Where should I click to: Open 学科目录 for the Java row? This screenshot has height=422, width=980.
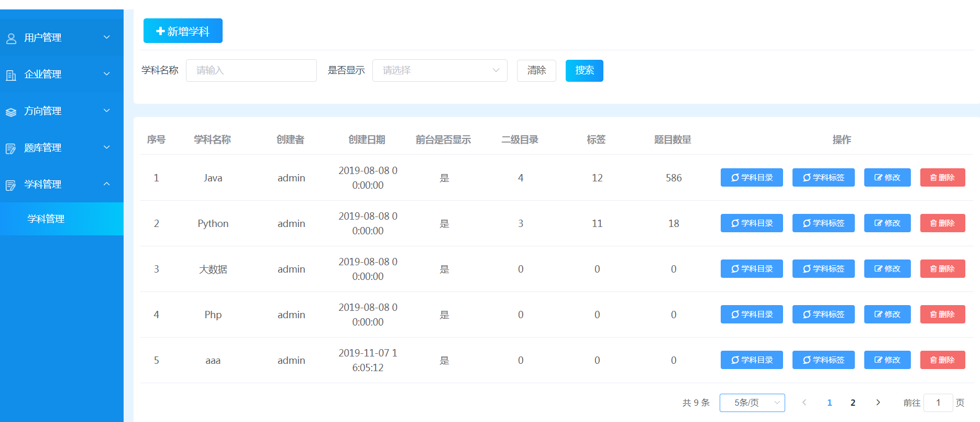tap(752, 178)
